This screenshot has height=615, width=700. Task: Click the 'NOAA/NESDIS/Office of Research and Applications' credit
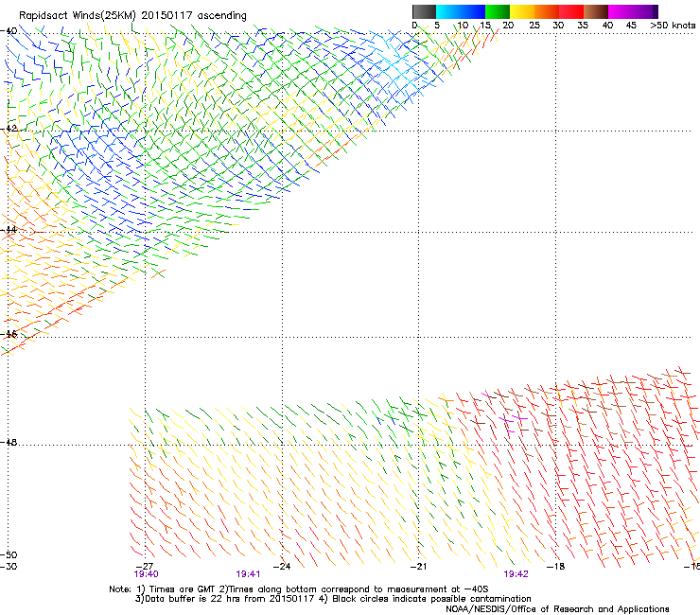coord(557,609)
